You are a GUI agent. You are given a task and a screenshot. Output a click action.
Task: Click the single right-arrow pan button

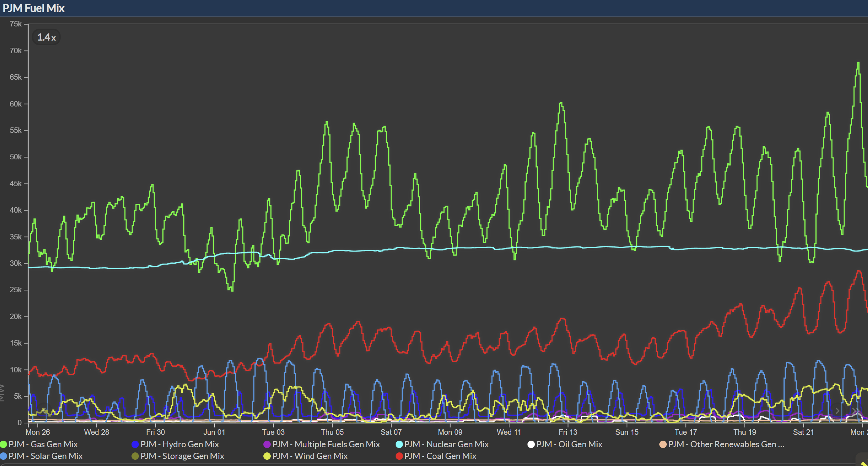(838, 411)
